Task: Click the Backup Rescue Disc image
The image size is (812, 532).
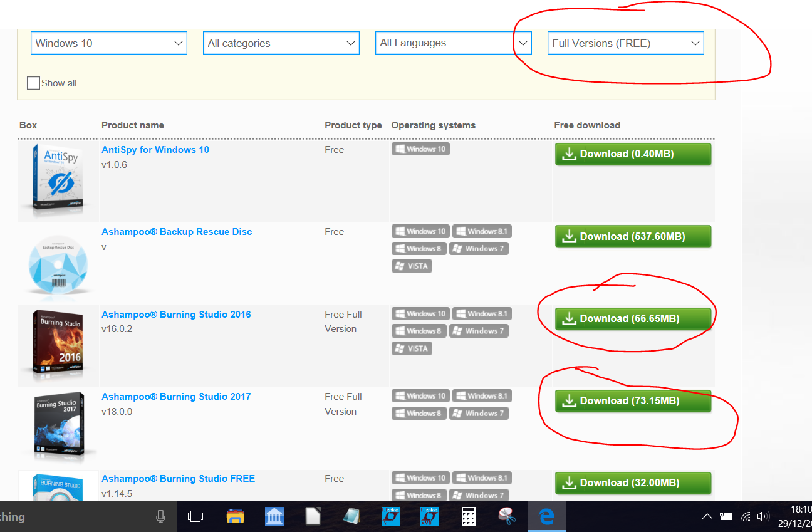Action: coord(59,265)
